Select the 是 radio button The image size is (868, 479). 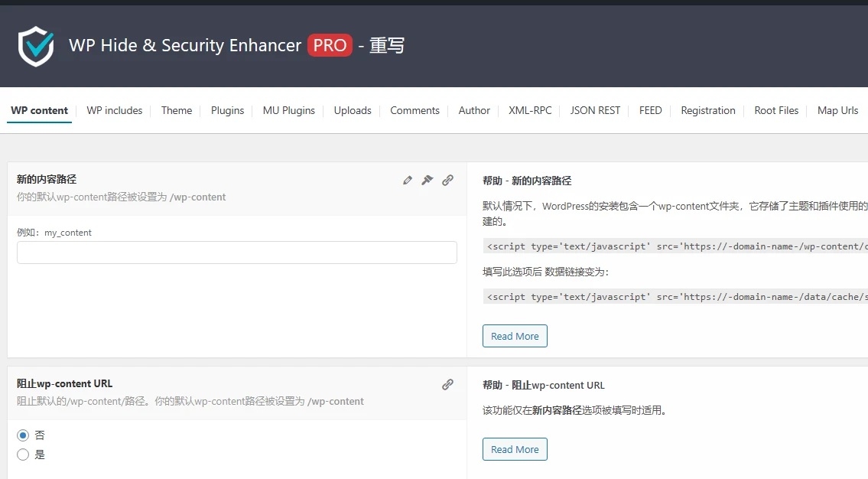click(23, 454)
